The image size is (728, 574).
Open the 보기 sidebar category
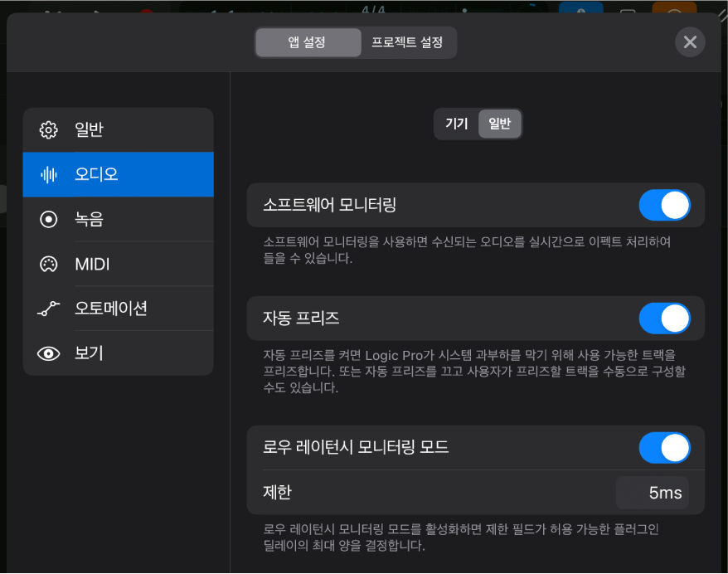119,354
